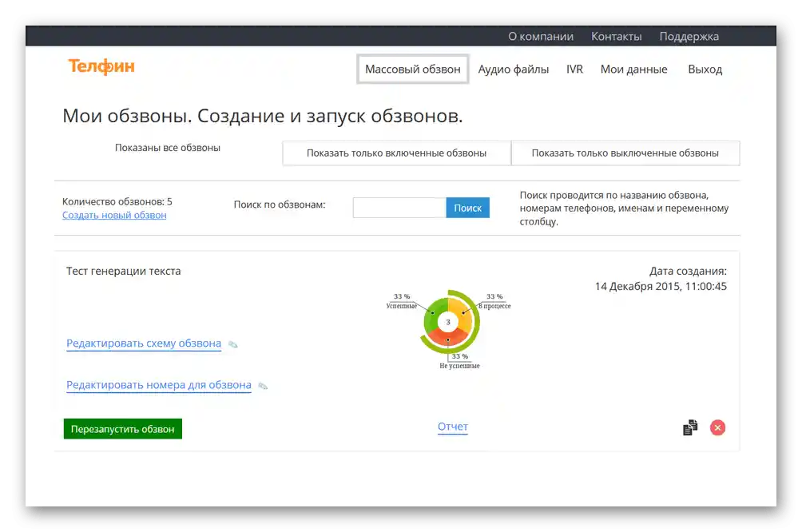Open the Создать новый обзвон link
This screenshot has width=802, height=532.
(x=114, y=215)
